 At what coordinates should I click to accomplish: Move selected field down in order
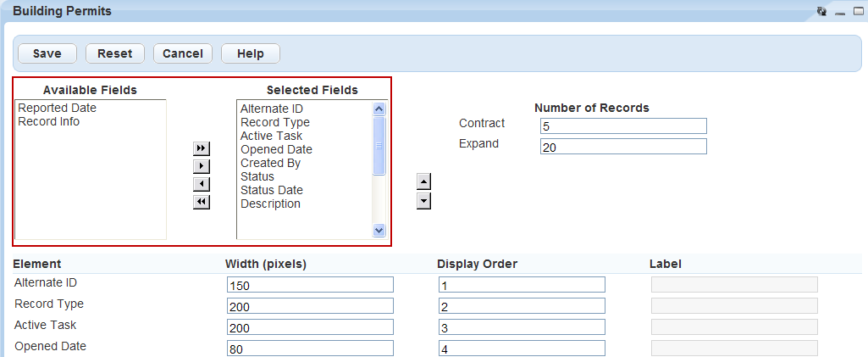(424, 201)
